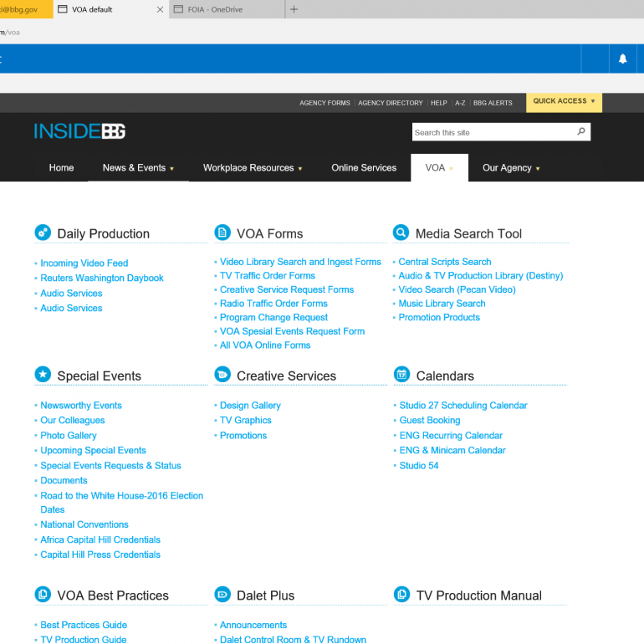Open Creative Service Request Forms link
Viewport: 644px width, 644px height.
click(x=287, y=289)
